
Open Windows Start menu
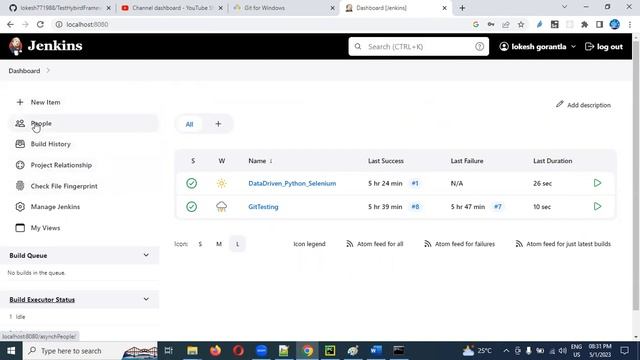(11, 351)
